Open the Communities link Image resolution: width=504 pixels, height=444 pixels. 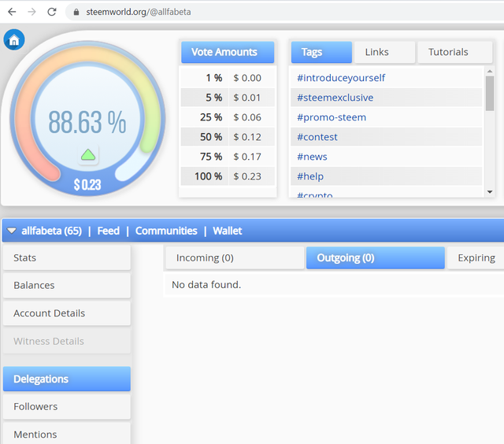pyautogui.click(x=166, y=231)
